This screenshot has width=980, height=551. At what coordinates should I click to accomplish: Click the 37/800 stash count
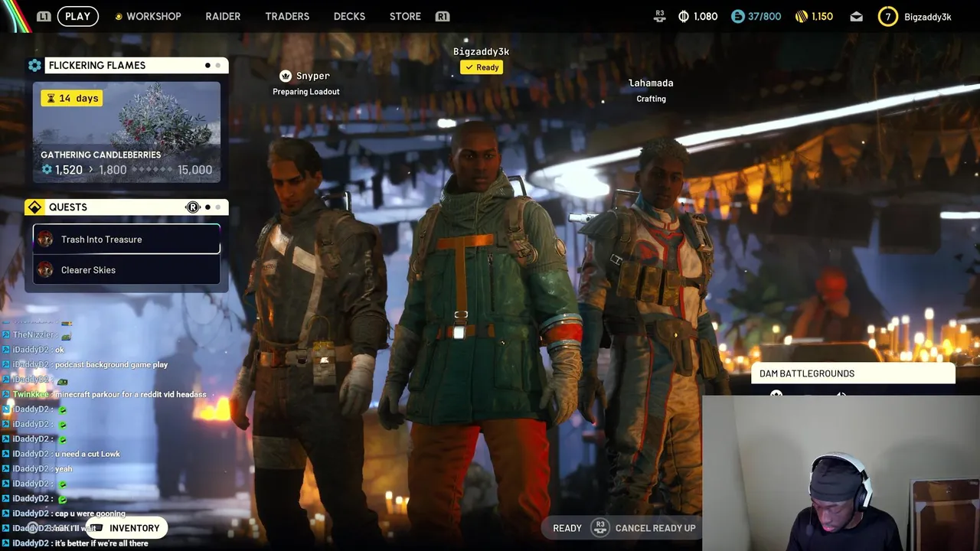pyautogui.click(x=764, y=16)
